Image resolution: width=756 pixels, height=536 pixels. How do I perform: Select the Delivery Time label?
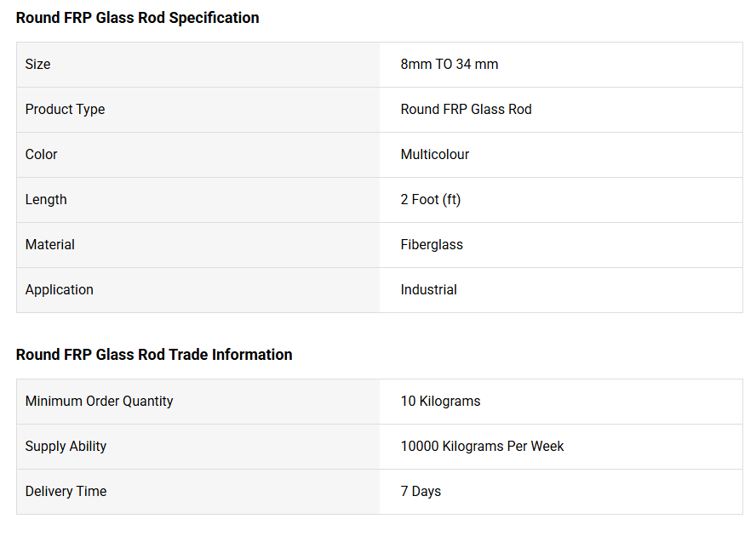[66, 492]
